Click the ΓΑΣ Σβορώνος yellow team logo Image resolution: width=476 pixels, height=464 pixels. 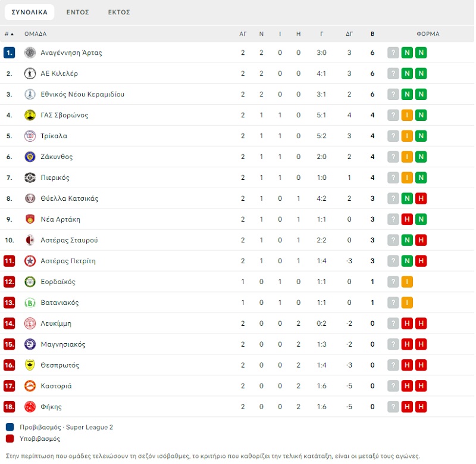click(x=30, y=115)
